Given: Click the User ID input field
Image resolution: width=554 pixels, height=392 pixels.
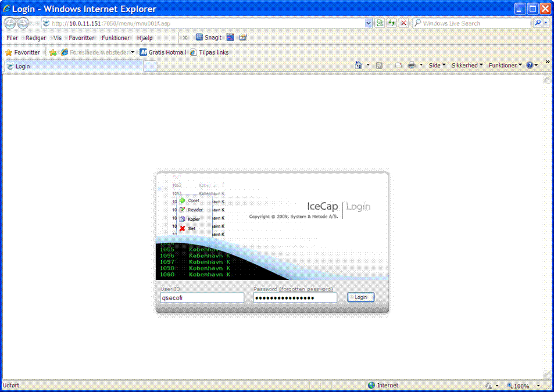Looking at the screenshot, I should 202,298.
